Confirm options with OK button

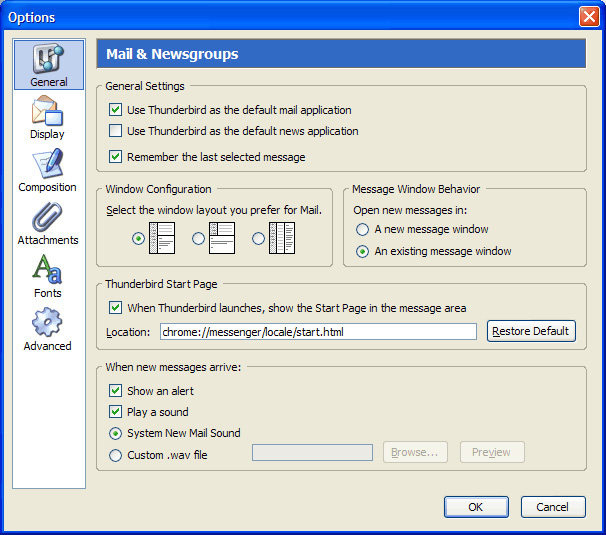pos(476,507)
